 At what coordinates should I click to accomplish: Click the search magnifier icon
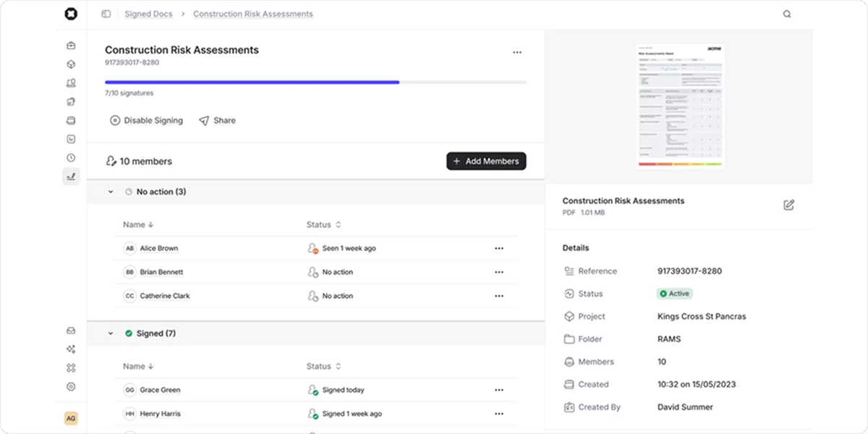point(787,14)
